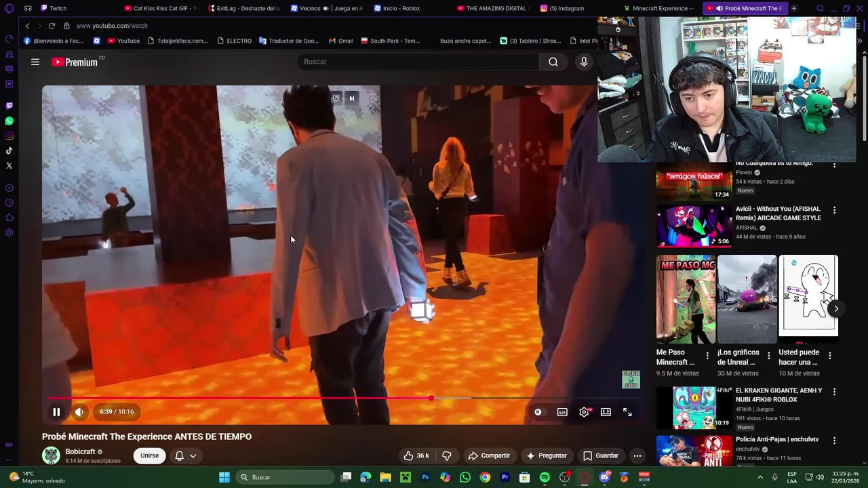The width and height of the screenshot is (868, 488).
Task: Save the video with Guardar
Action: [x=601, y=455]
